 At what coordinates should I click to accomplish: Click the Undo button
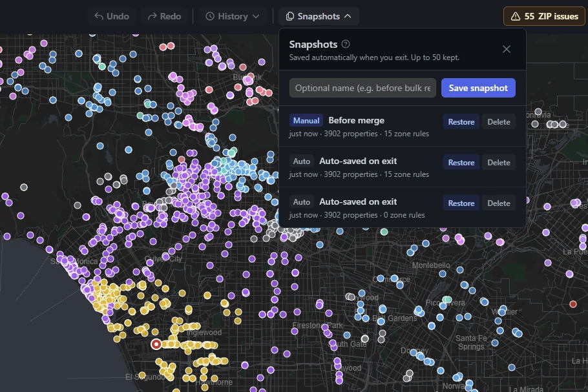[x=111, y=17]
